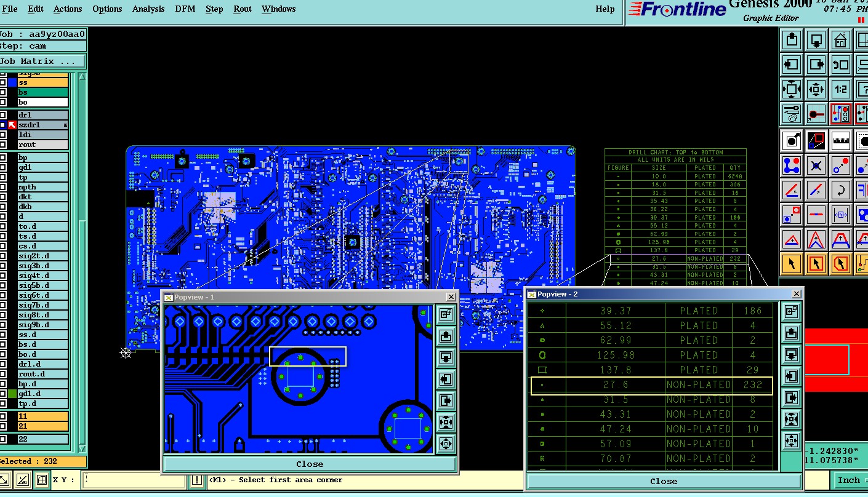The image size is (868, 497).
Task: Click the Job Matrix ... button
Action: (x=42, y=62)
